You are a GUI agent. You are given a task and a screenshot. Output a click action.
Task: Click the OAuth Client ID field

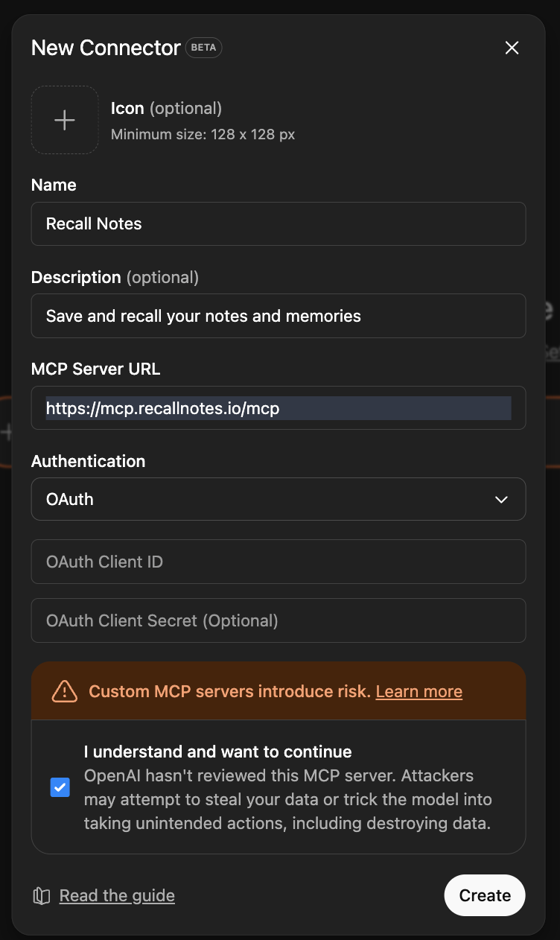pyautogui.click(x=278, y=562)
